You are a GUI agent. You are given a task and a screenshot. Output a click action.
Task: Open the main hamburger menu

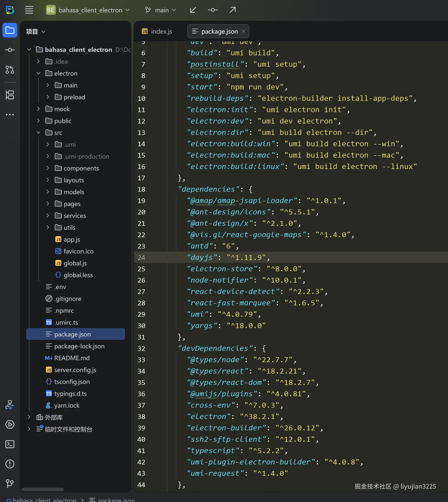click(x=29, y=10)
